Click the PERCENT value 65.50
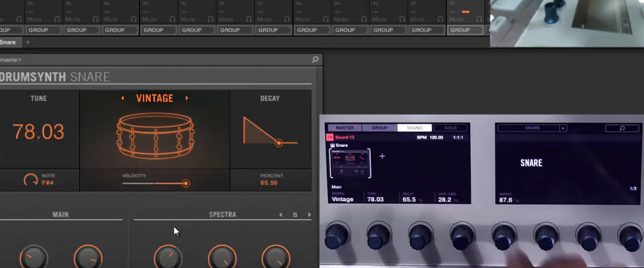 click(x=268, y=183)
